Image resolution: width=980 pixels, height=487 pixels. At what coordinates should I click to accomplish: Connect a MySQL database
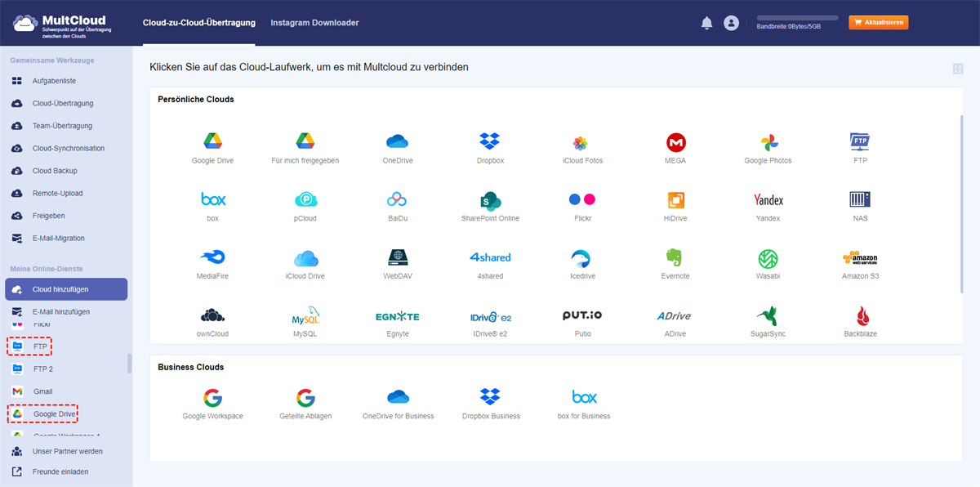(x=305, y=322)
